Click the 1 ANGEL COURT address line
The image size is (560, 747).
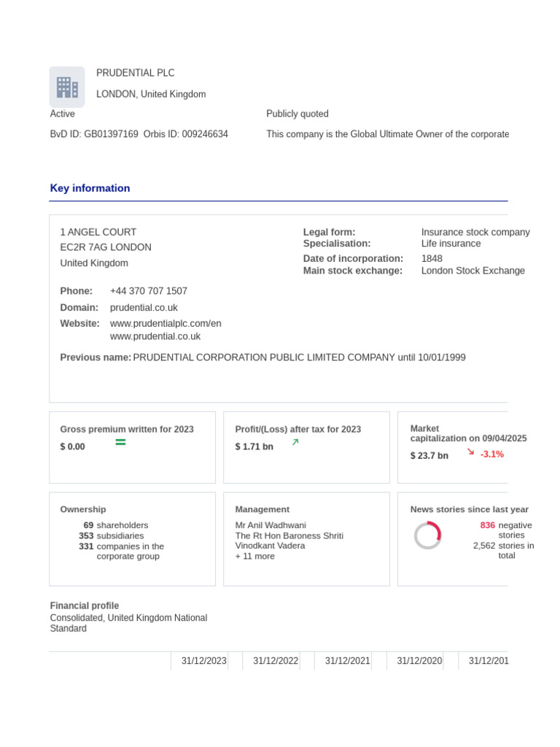[98, 232]
